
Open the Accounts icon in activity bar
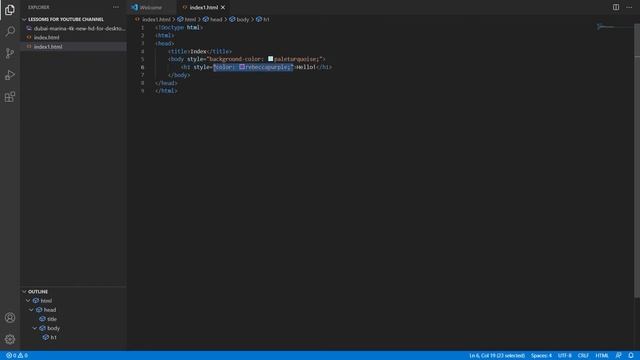pos(10,318)
